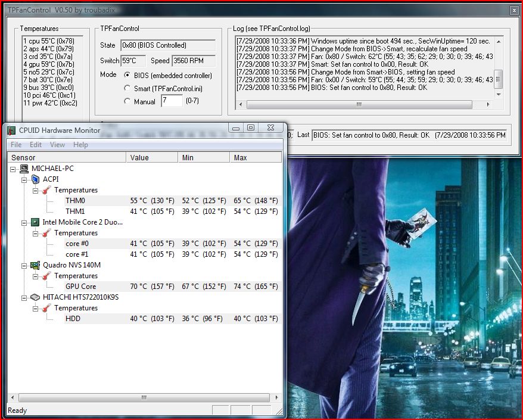Click the Change Mode from Smart->BIOS log line
This screenshot has width=523, height=420.
pyautogui.click(x=345, y=72)
